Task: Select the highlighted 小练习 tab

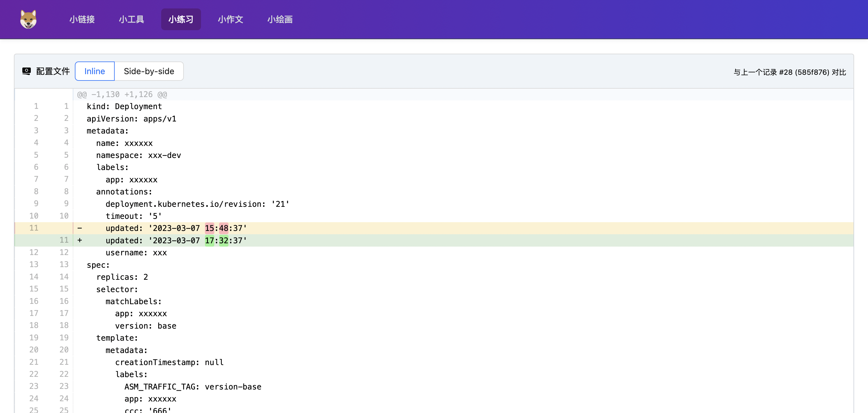Action: click(x=180, y=19)
